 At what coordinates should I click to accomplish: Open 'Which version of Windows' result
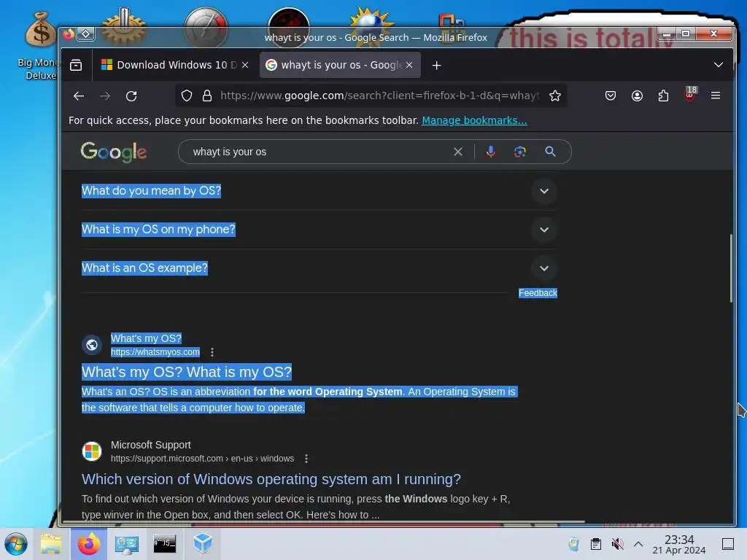coord(271,479)
